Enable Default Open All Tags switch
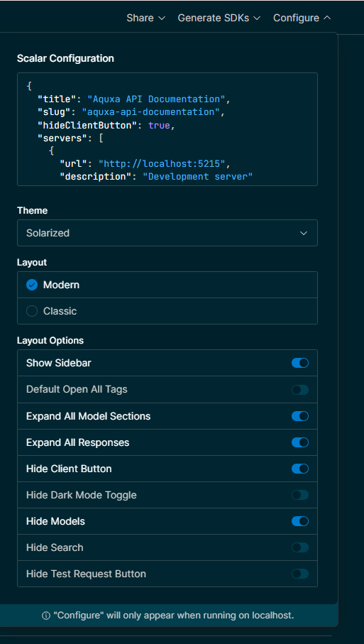The height and width of the screenshot is (644, 364). (x=300, y=389)
